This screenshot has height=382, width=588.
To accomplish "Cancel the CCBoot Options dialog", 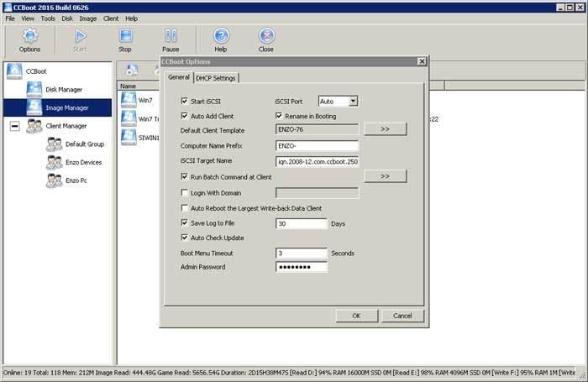I will click(402, 316).
